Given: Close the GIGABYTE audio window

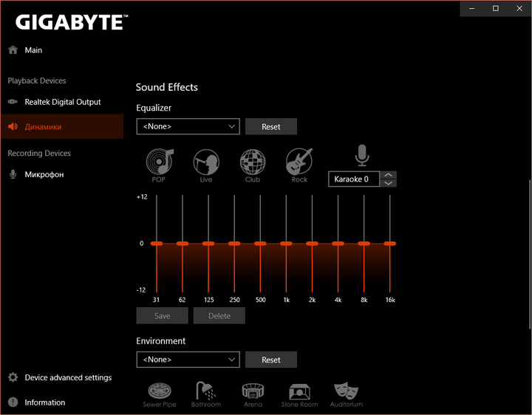Looking at the screenshot, I should point(519,8).
